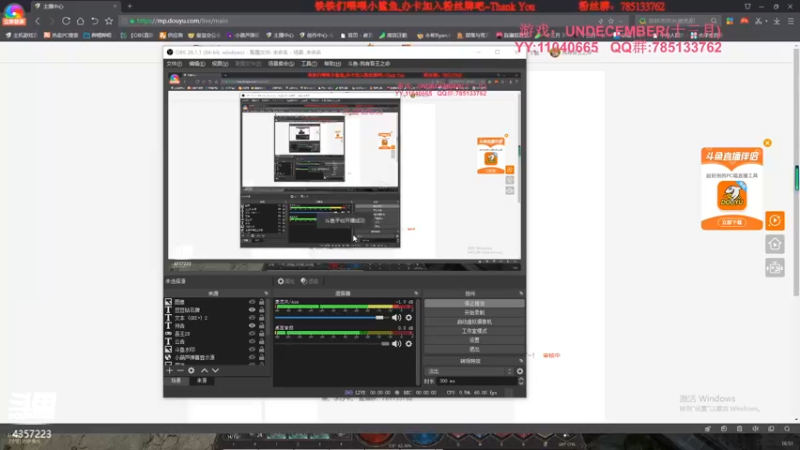This screenshot has width=800, height=450.
Task: Go back in the browser
Action: [x=37, y=21]
